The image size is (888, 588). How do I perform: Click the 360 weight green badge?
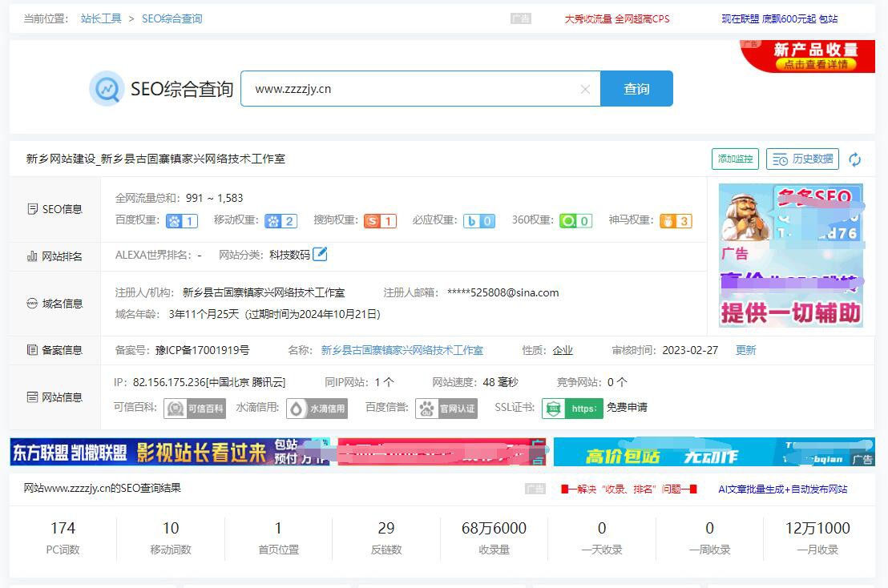[x=575, y=221]
